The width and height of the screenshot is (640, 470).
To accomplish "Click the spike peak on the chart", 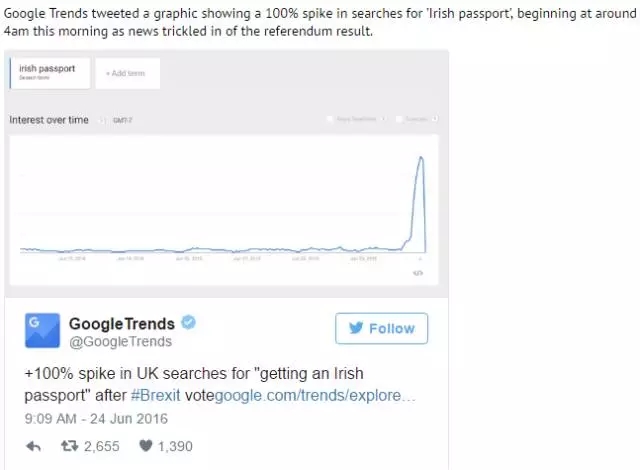I will pyautogui.click(x=421, y=157).
